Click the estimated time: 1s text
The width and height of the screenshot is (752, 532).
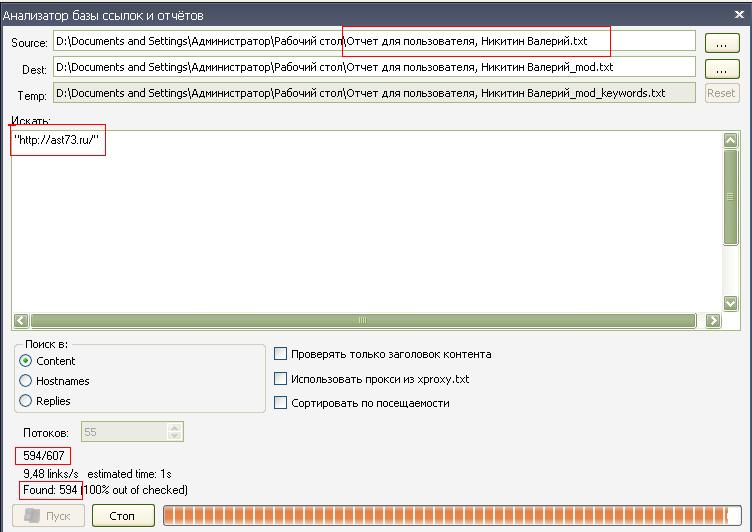pyautogui.click(x=129, y=474)
